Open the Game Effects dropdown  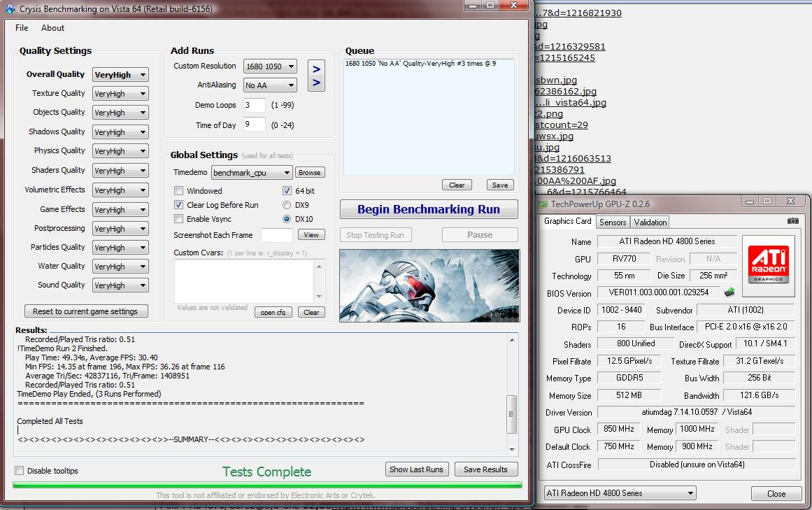coord(120,210)
